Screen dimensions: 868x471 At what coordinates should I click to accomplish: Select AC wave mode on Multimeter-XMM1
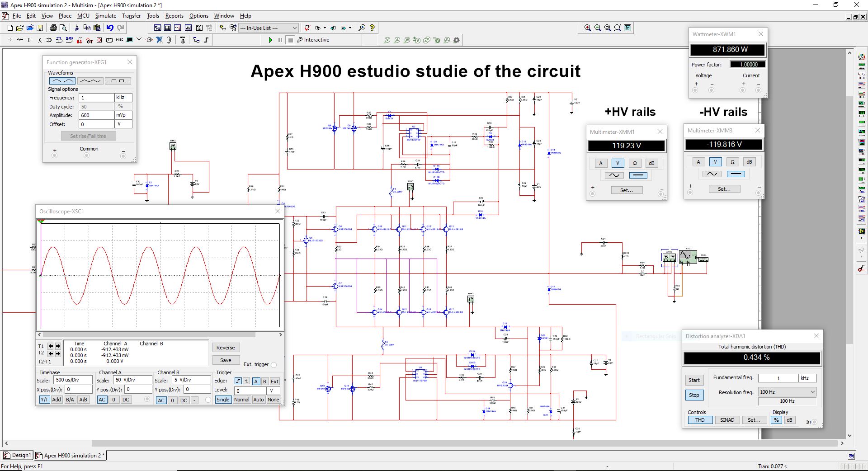tap(614, 175)
